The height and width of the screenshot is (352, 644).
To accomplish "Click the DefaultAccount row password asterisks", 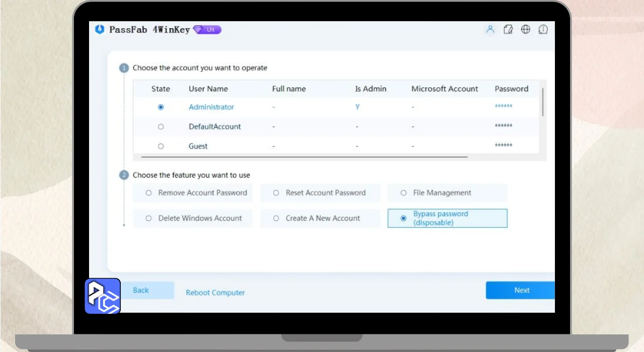I will point(504,126).
